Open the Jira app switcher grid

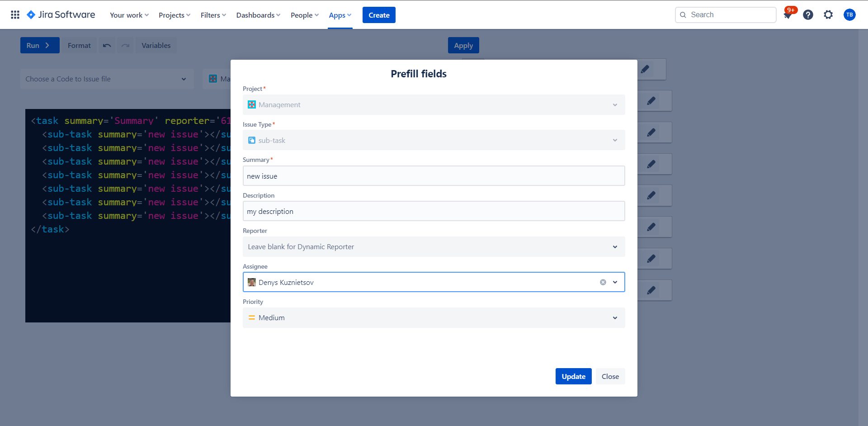coord(15,15)
